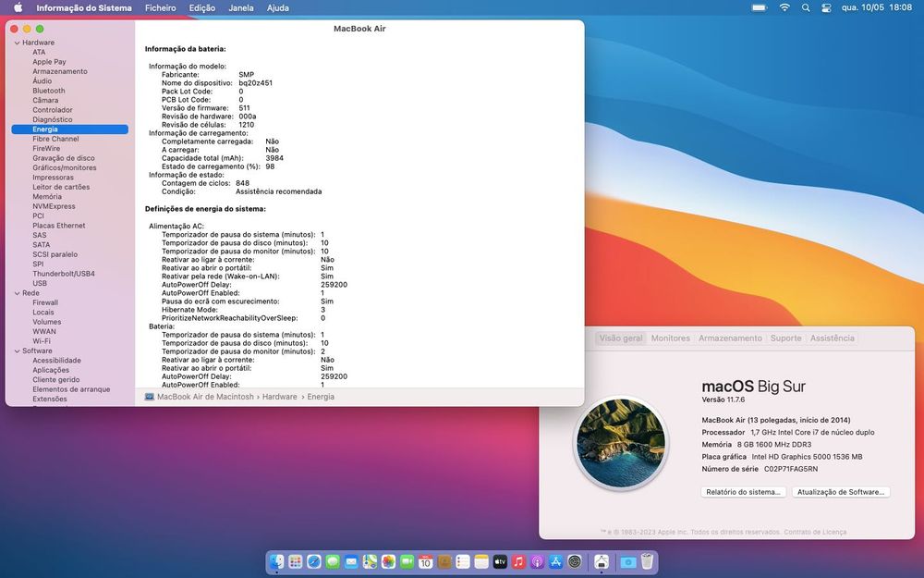Image resolution: width=924 pixels, height=578 pixels.
Task: Open Music app in the dock
Action: tap(518, 562)
